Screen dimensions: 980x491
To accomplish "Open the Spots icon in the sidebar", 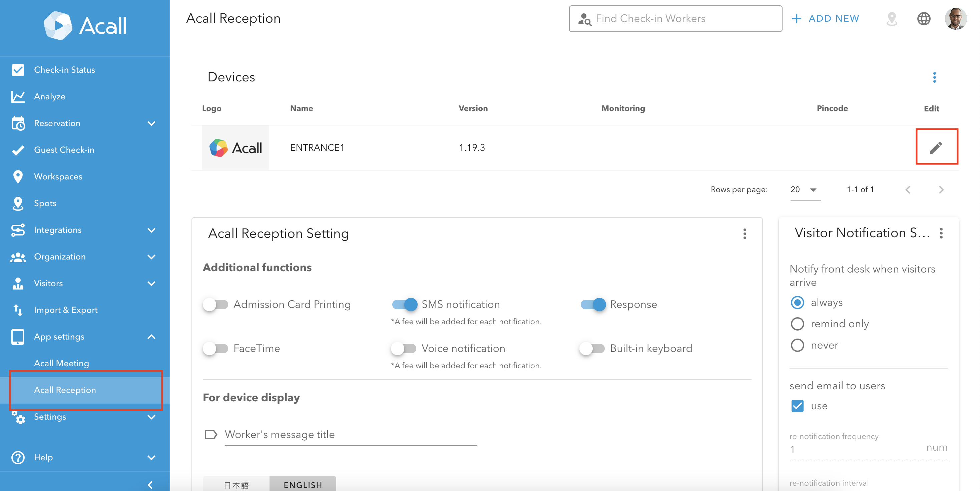I will (18, 203).
